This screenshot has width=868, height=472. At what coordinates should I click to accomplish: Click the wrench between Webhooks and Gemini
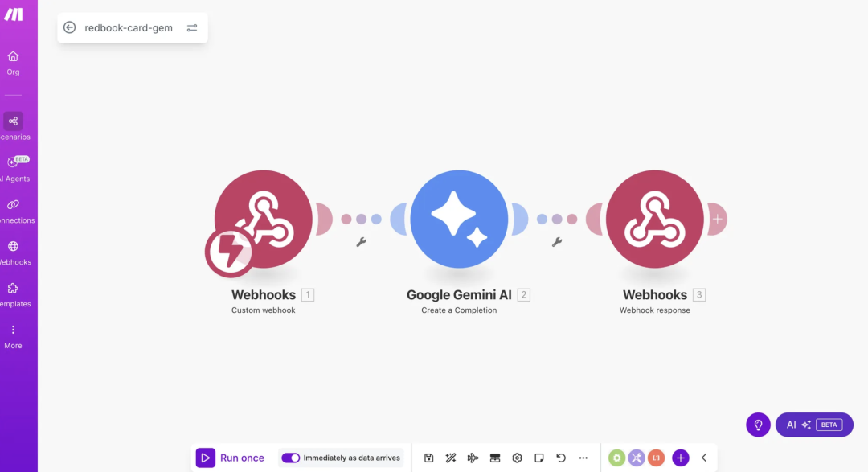pyautogui.click(x=361, y=242)
